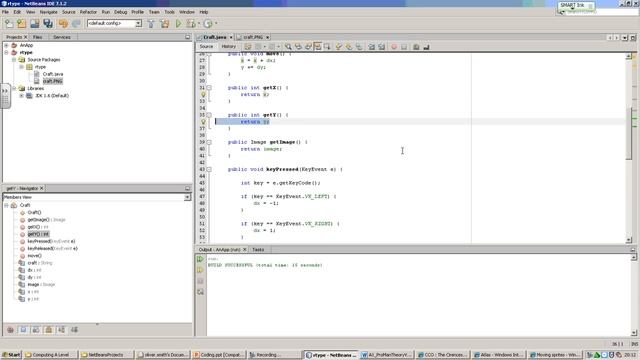The image size is (640, 360).
Task: Toggle Show Fields filter in Navigator
Action: [23, 330]
